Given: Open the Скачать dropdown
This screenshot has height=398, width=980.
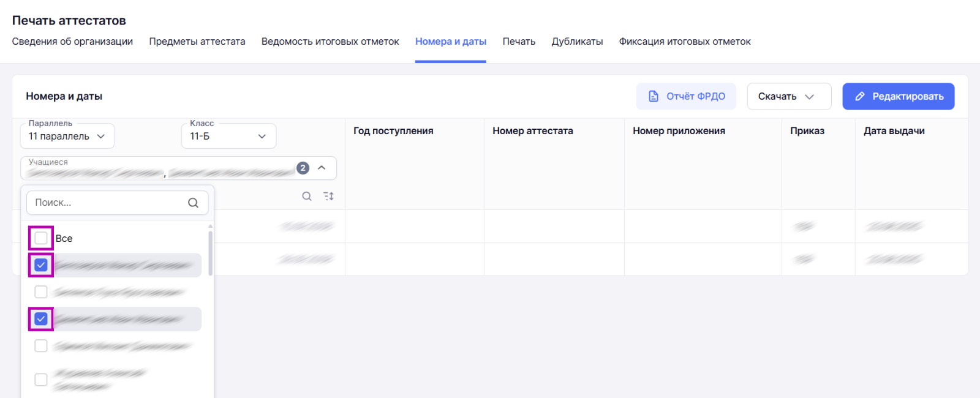Looking at the screenshot, I should click(x=789, y=96).
